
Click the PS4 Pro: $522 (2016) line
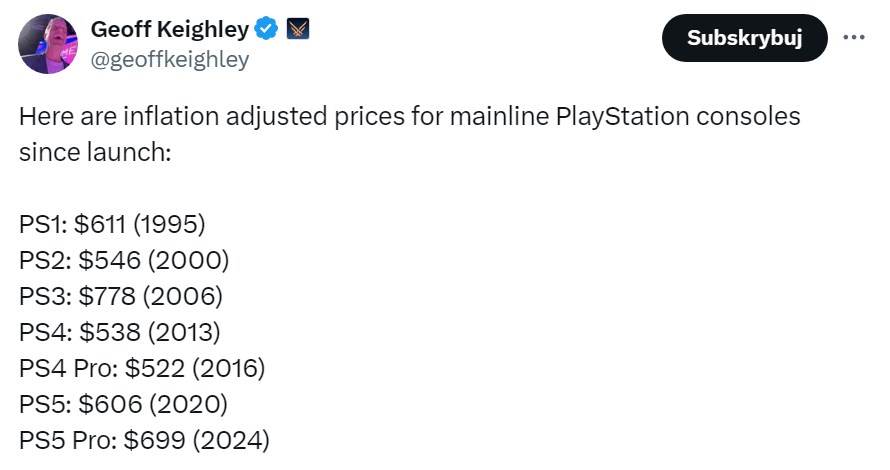[x=142, y=368]
